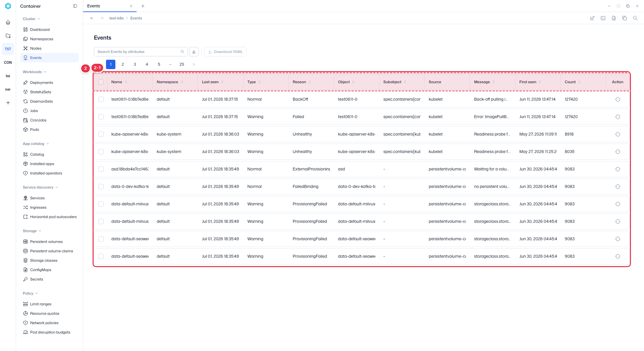Screen dimensions: 644x351
Task: Click the export download icon beside search
Action: click(x=194, y=52)
